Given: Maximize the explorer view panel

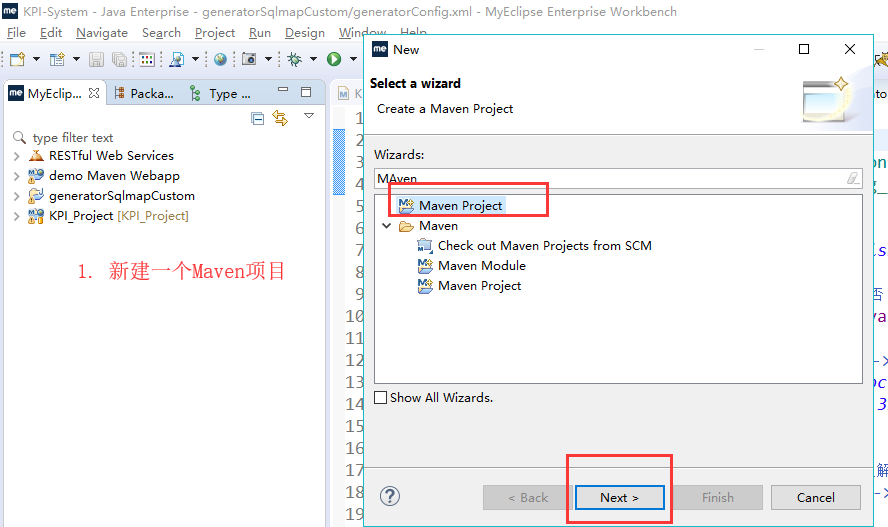Looking at the screenshot, I should (x=306, y=92).
